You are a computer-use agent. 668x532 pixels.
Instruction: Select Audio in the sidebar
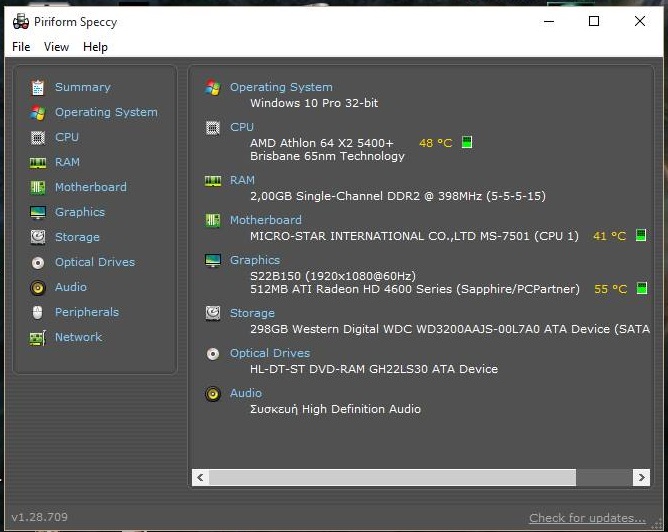[71, 287]
